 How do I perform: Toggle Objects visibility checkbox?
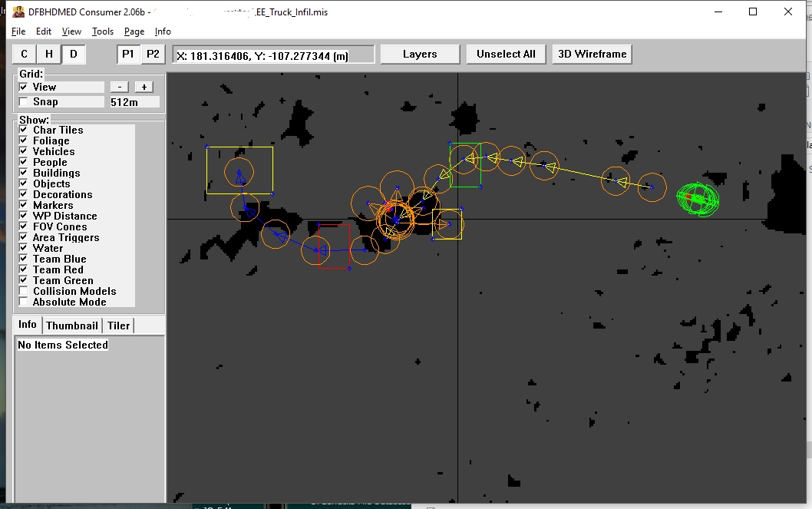(x=23, y=183)
